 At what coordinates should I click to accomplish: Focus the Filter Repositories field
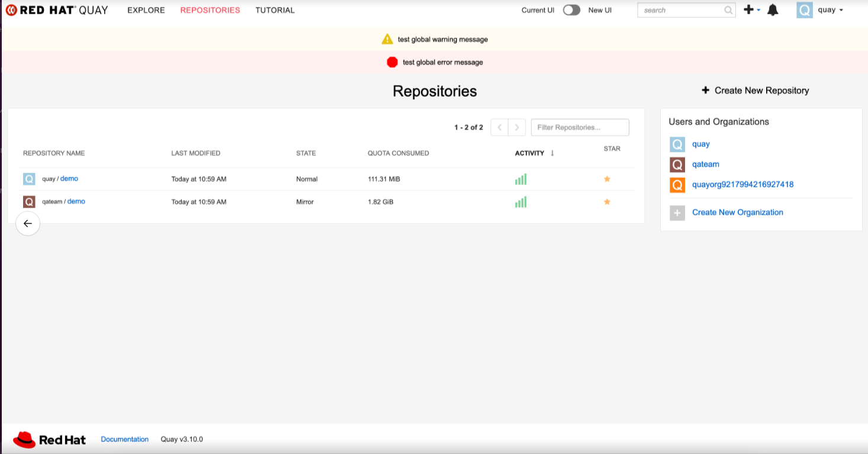(x=580, y=127)
